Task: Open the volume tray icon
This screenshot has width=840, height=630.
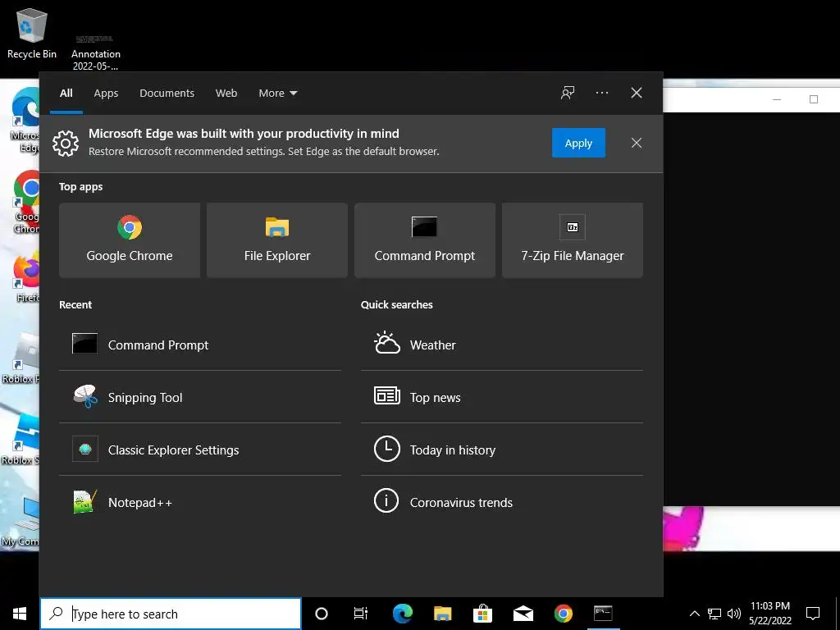Action: click(x=734, y=614)
